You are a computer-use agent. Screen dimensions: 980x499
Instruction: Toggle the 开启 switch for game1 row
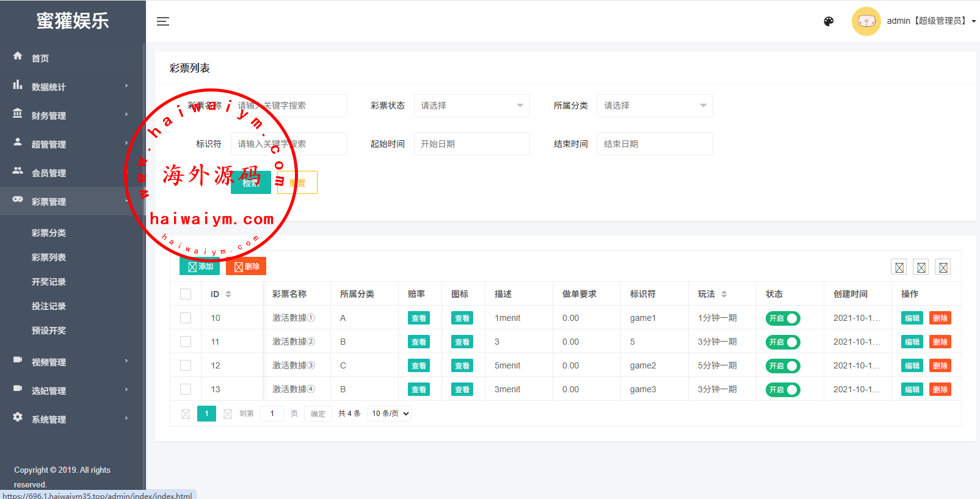point(783,318)
